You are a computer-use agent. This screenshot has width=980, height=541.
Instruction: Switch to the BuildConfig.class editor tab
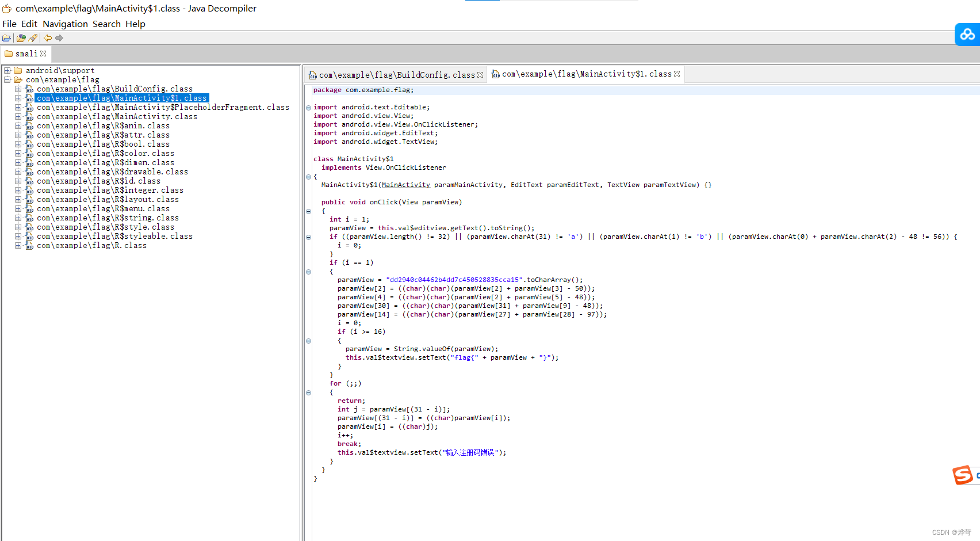click(x=397, y=75)
